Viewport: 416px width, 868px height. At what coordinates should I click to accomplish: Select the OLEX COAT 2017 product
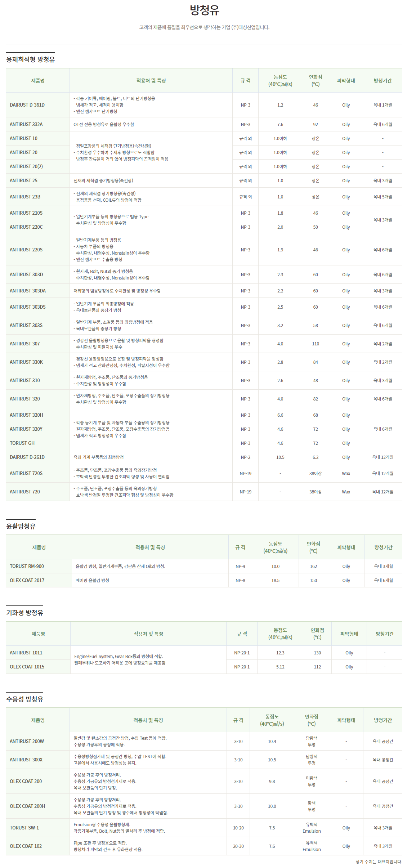coord(27,581)
